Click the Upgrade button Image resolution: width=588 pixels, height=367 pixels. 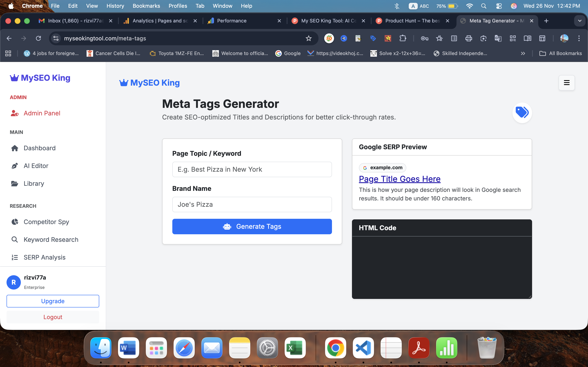click(x=53, y=301)
